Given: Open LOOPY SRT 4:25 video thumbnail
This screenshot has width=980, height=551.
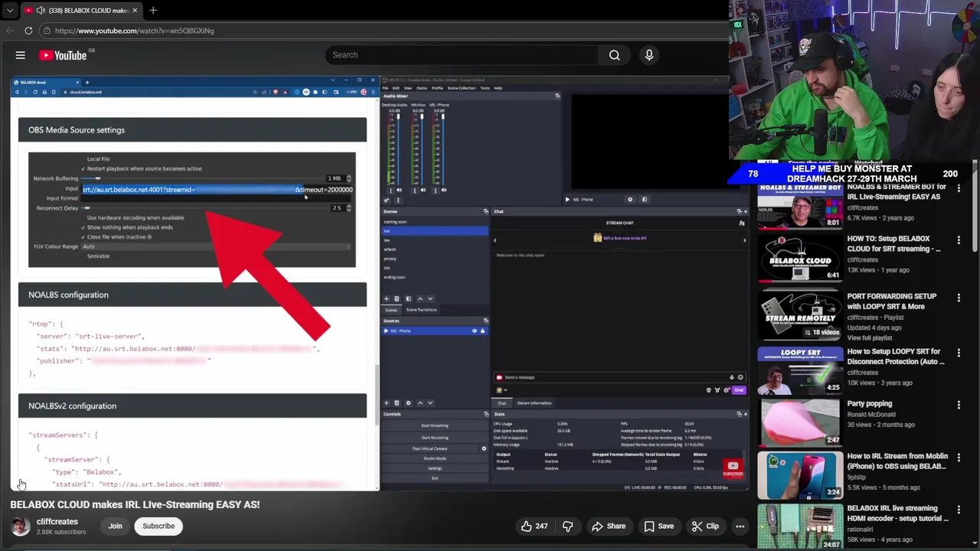Looking at the screenshot, I should click(800, 370).
